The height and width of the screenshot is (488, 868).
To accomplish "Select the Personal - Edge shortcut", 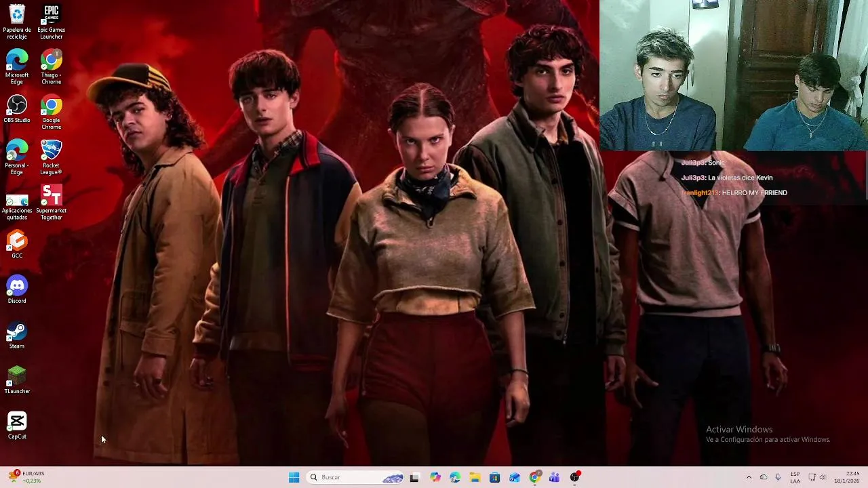I will click(x=17, y=157).
